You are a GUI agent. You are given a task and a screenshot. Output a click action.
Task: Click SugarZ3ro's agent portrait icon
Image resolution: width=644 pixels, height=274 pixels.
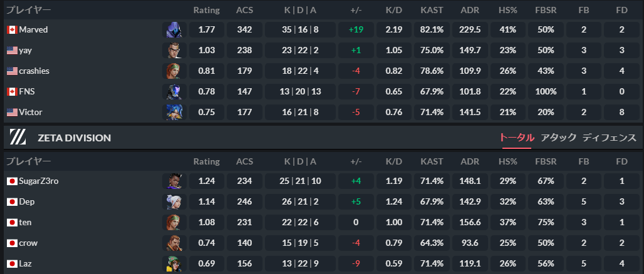(x=172, y=181)
